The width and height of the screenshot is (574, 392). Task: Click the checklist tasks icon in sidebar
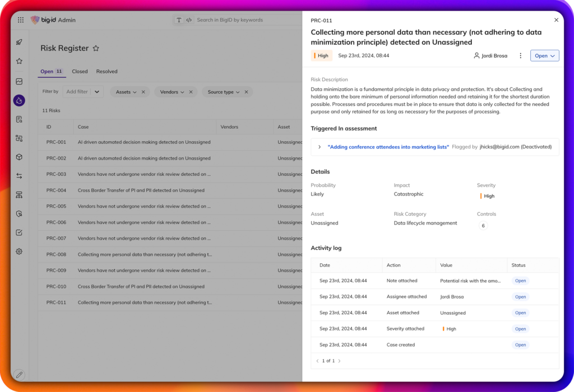click(19, 232)
